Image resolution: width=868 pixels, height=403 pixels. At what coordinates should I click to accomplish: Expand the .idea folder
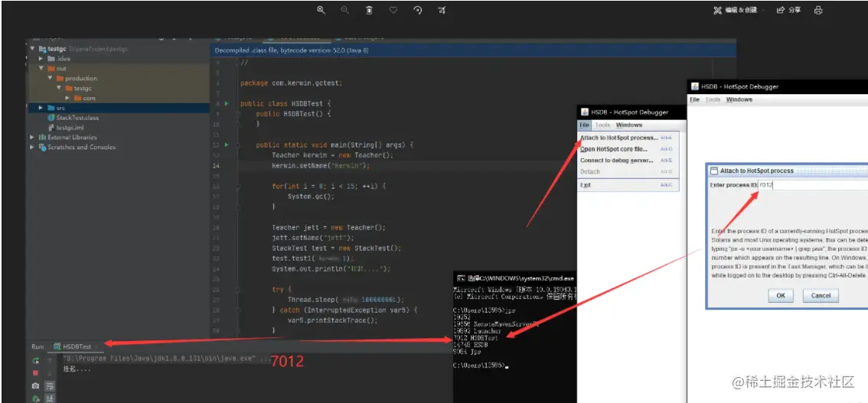[x=41, y=59]
